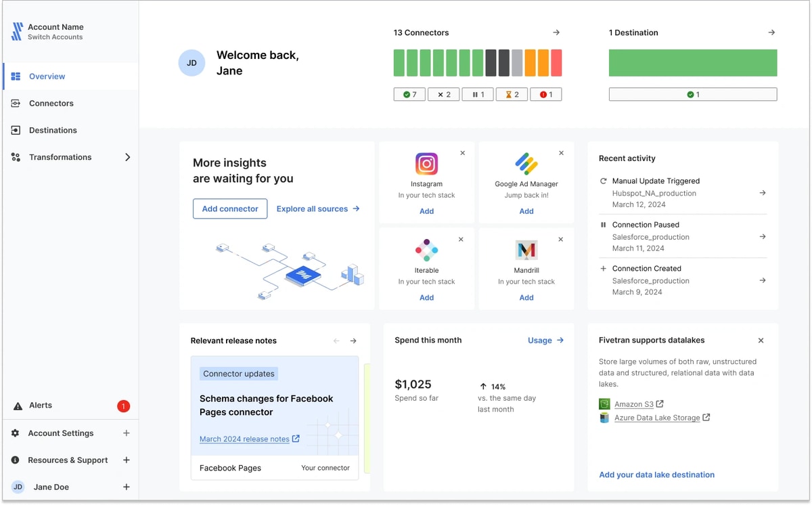The image size is (812, 505).
Task: Dismiss the Instagram suggestion card
Action: (463, 153)
